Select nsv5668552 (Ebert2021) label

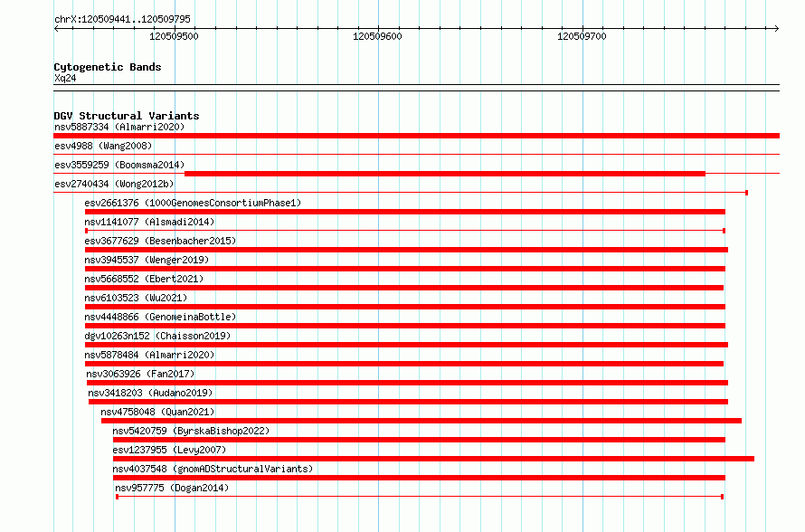[x=144, y=279]
